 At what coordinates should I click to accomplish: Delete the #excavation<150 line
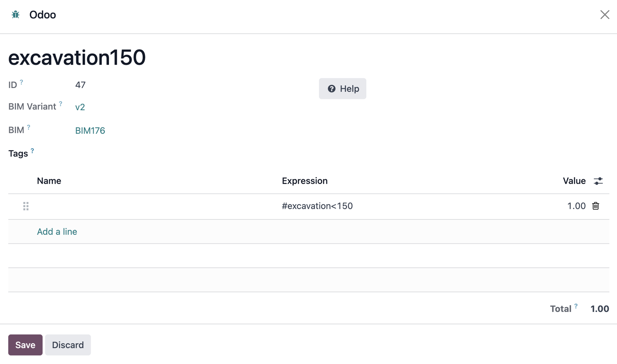tap(595, 206)
